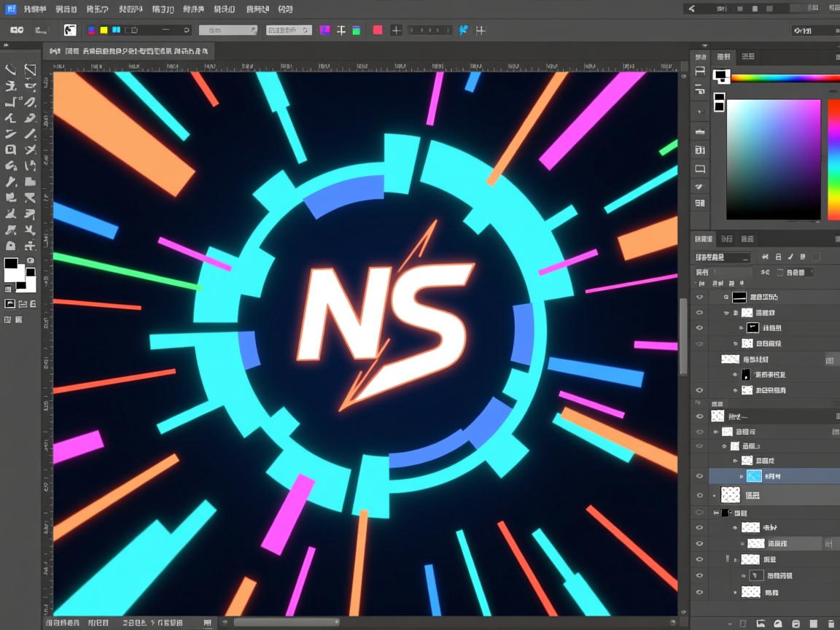Click the yellow swatch in the options bar

point(104,30)
